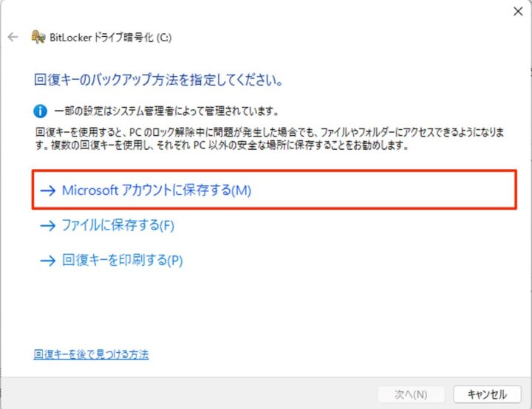Go back using the left arrow icon

13,37
